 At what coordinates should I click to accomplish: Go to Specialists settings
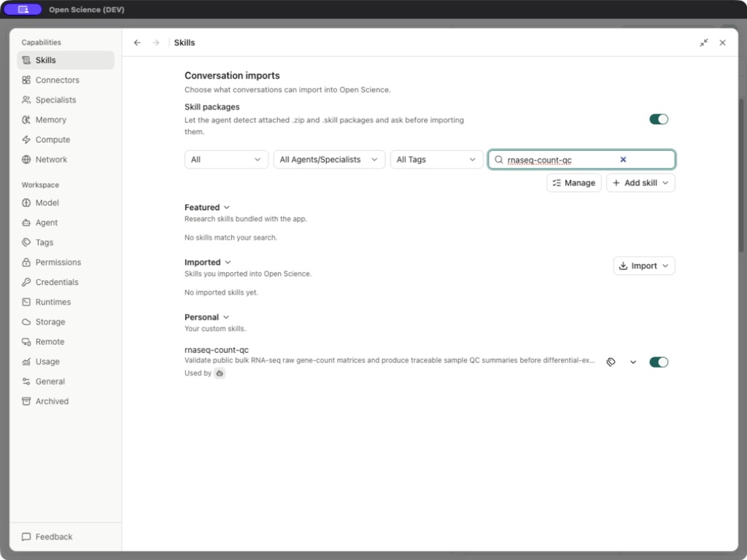tap(66, 100)
